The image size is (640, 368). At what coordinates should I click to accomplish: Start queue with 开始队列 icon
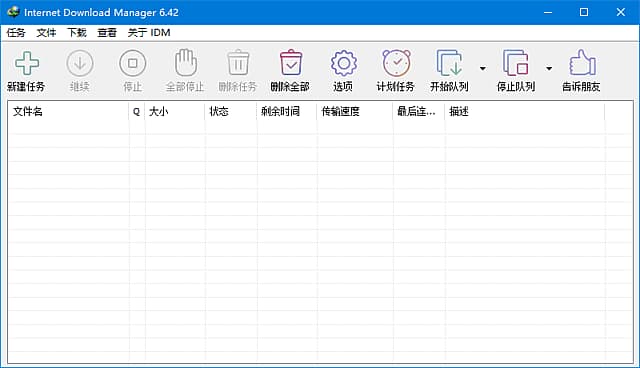pos(449,63)
